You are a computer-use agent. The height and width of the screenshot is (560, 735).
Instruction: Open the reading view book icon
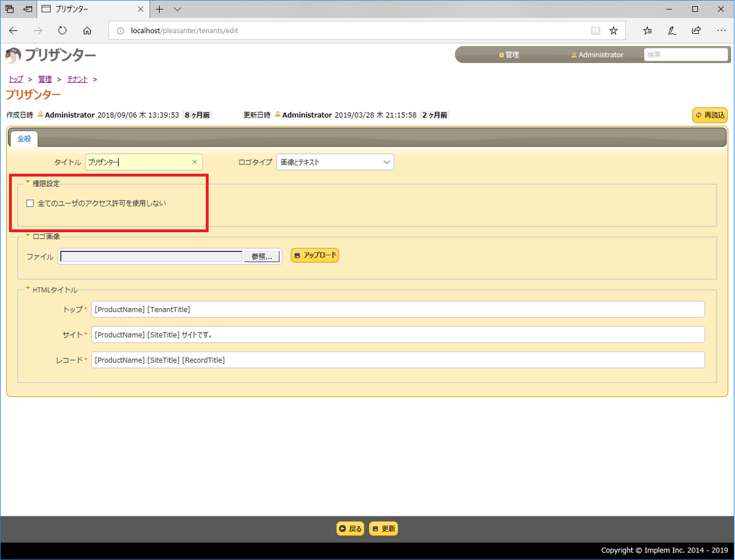595,30
